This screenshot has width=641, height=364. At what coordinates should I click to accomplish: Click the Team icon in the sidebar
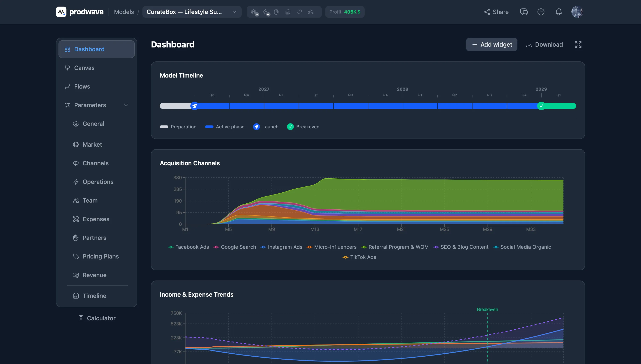pyautogui.click(x=76, y=200)
